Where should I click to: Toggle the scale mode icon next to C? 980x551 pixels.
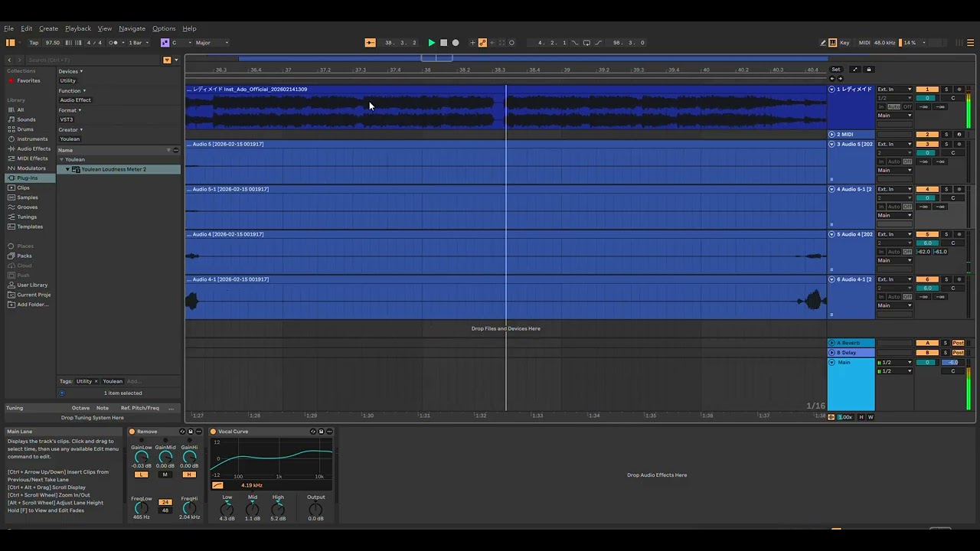[x=165, y=43]
